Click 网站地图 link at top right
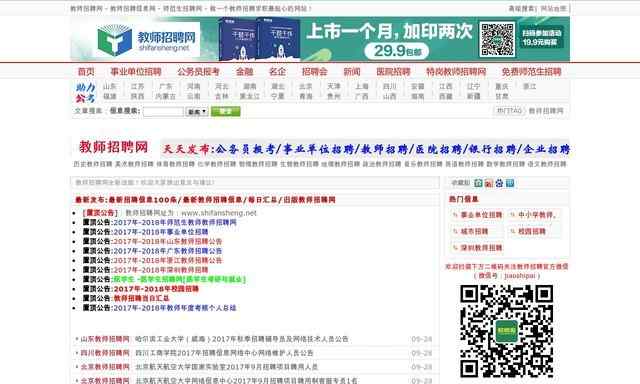The width and height of the screenshot is (640, 384). [x=553, y=8]
